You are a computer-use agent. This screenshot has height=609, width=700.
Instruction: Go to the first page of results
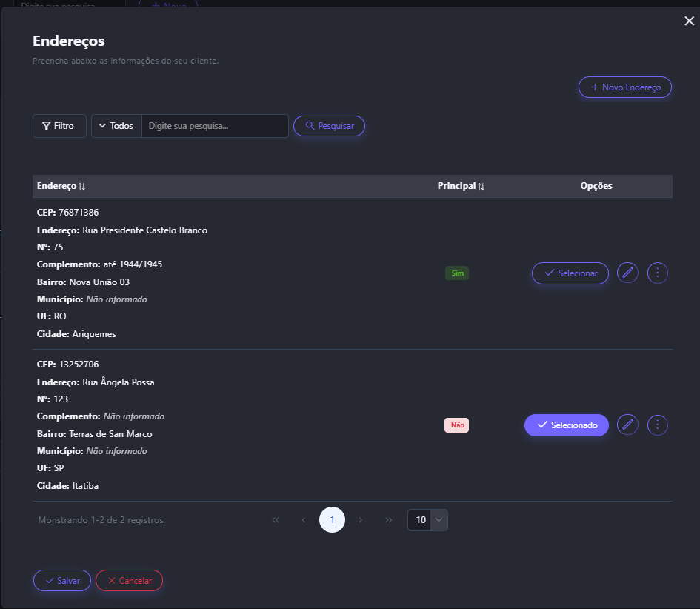tap(276, 520)
